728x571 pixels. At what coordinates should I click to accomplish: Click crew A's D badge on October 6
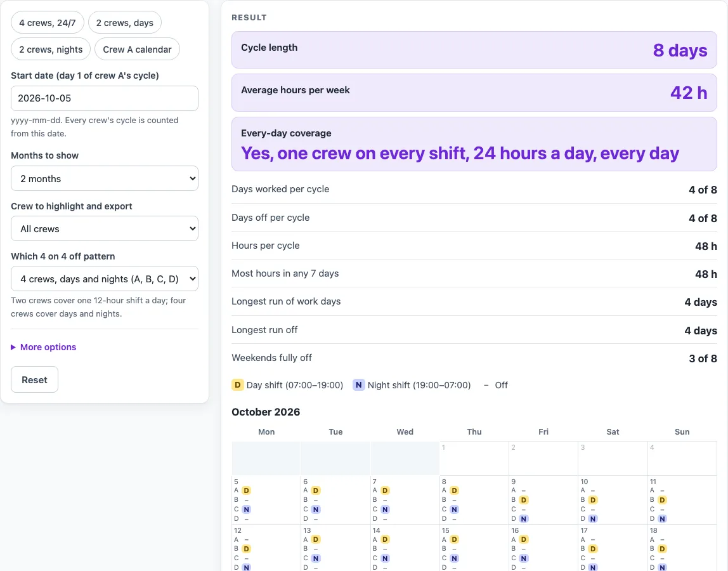(x=316, y=490)
